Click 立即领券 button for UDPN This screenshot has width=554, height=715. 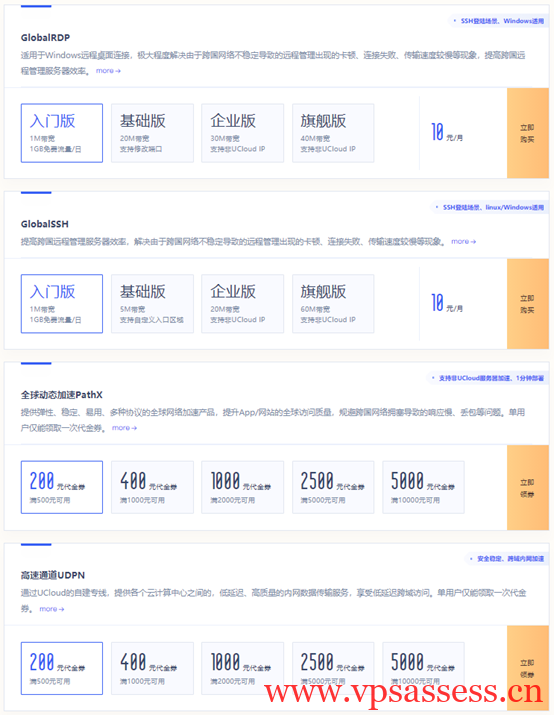tap(528, 668)
